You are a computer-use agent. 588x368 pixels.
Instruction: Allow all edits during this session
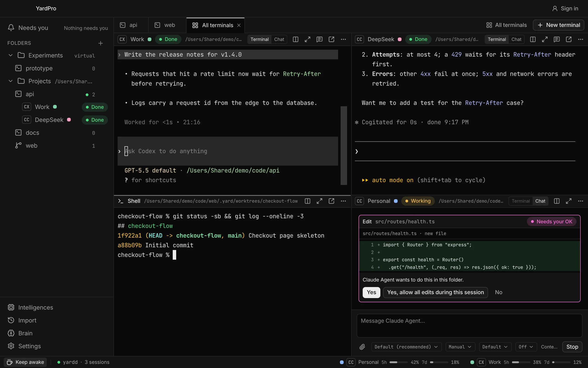435,292
